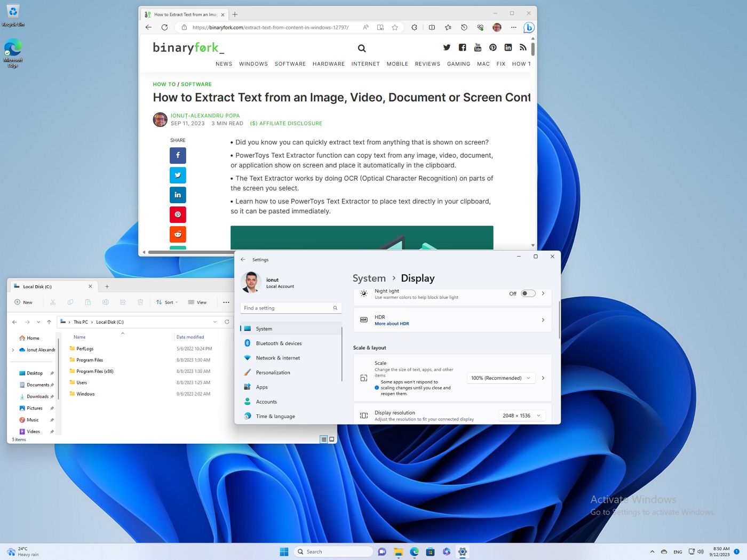Viewport: 747px width, 560px height.
Task: Share the article on Reddit
Action: tap(178, 234)
